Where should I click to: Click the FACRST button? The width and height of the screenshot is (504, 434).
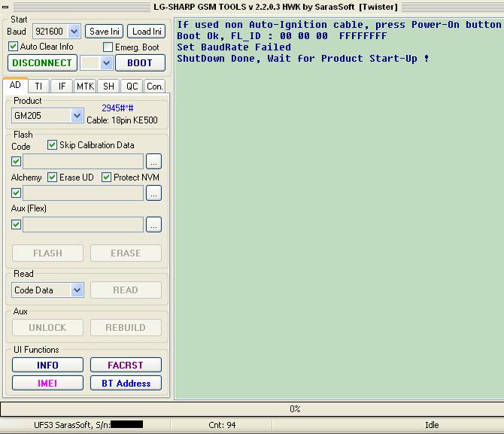pos(126,365)
